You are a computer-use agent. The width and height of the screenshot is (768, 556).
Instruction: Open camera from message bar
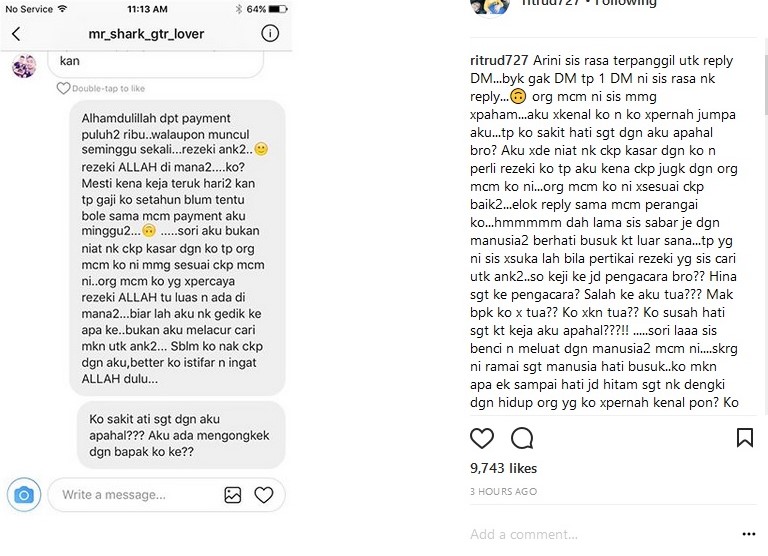[24, 495]
